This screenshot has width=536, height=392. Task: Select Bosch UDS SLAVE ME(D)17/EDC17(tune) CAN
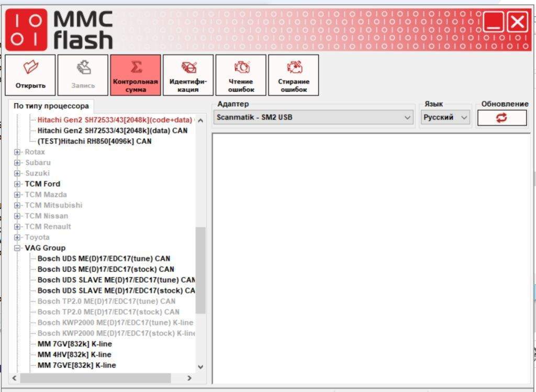(x=116, y=280)
